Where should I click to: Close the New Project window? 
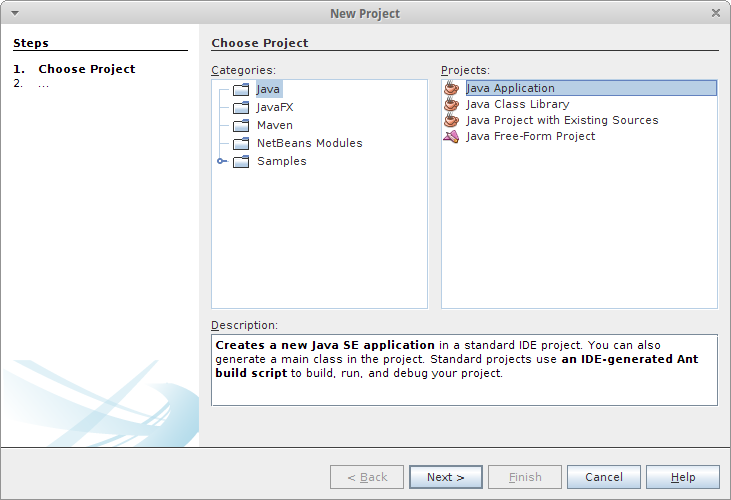[x=716, y=13]
